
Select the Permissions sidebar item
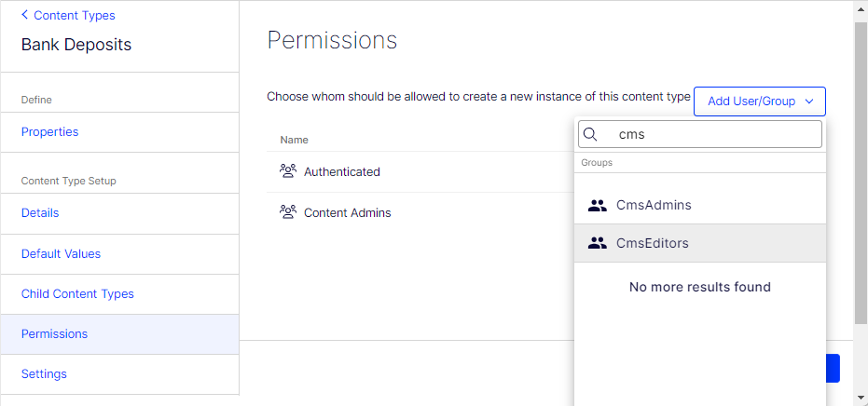[x=54, y=334]
